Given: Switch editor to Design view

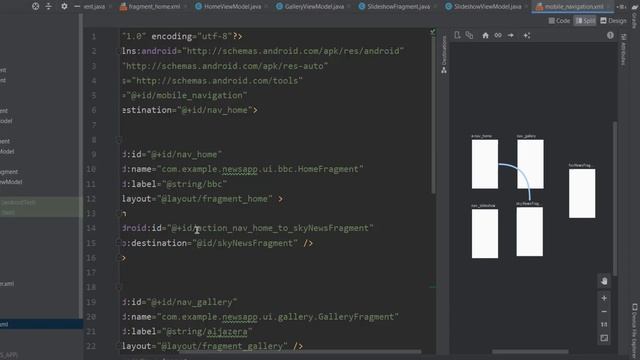Looking at the screenshot, I should click(613, 21).
